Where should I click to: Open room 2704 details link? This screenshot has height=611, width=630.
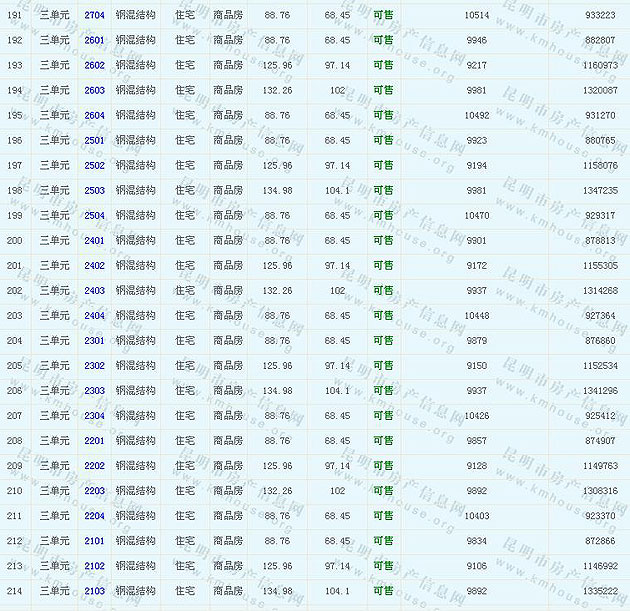(x=94, y=15)
